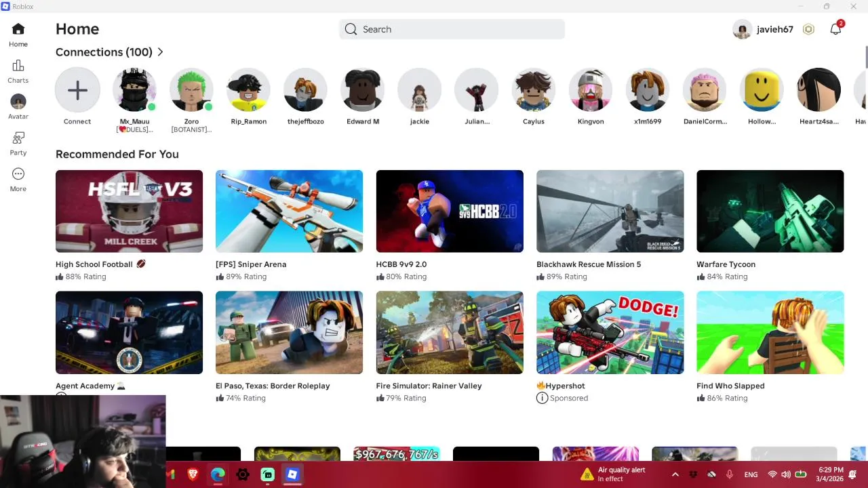This screenshot has height=488, width=868.
Task: Show hidden system tray icons chevron
Action: [675, 474]
